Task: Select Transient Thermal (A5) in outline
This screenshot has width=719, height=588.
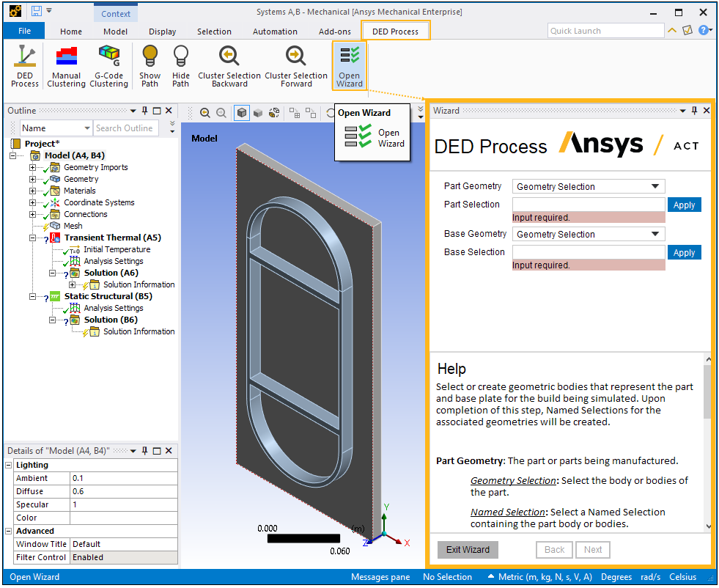Action: pos(113,238)
